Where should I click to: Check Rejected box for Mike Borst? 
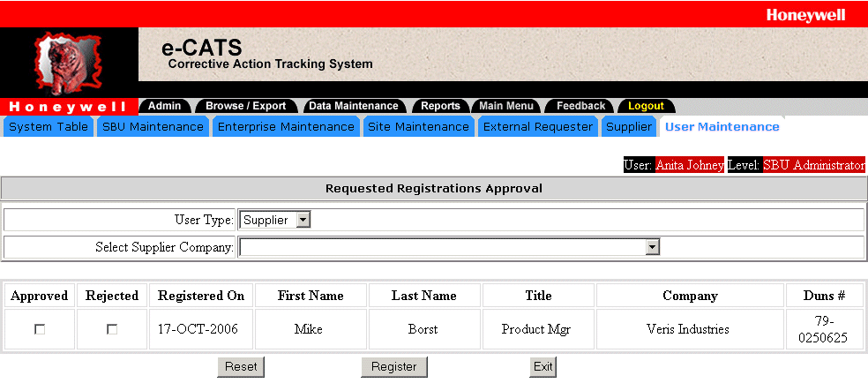point(112,329)
